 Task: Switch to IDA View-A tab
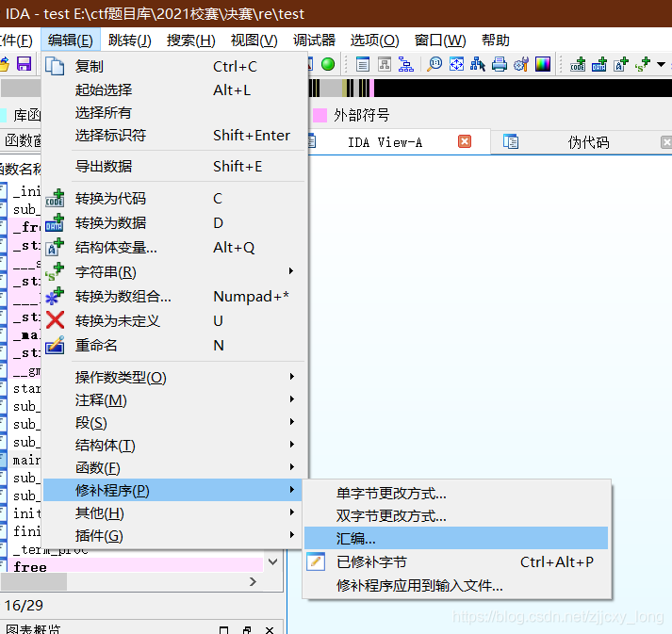385,142
